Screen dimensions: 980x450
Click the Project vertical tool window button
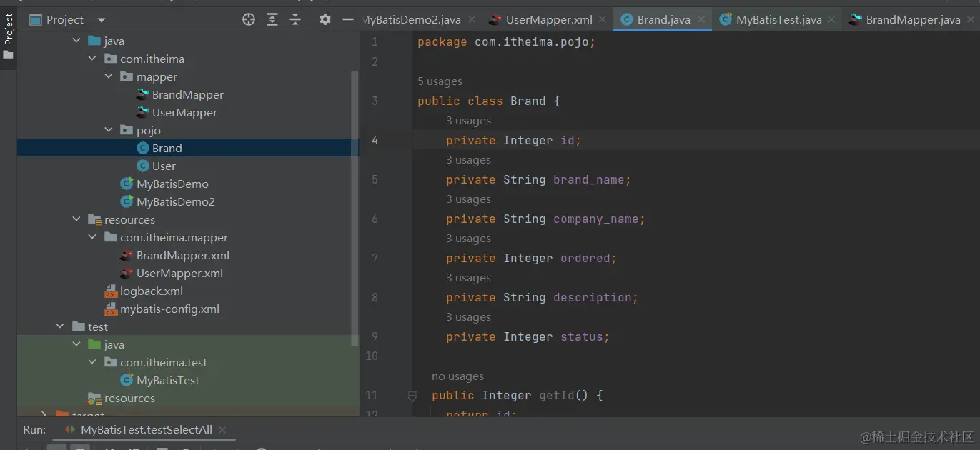[x=9, y=36]
